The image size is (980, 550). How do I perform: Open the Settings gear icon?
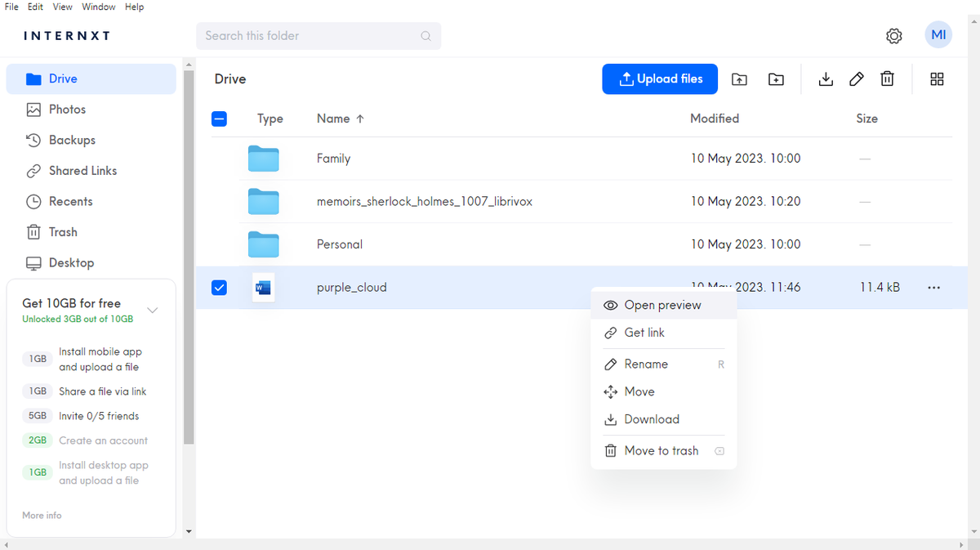click(x=893, y=35)
